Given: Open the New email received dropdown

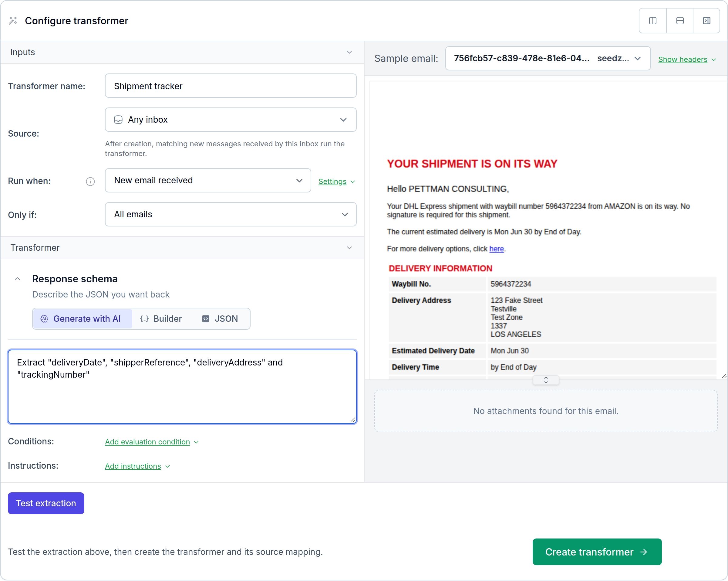Looking at the screenshot, I should (x=208, y=181).
